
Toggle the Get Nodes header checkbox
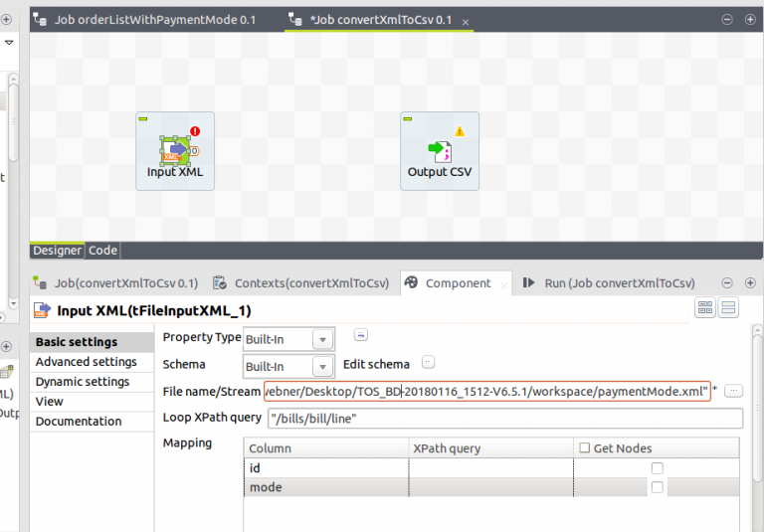[585, 448]
